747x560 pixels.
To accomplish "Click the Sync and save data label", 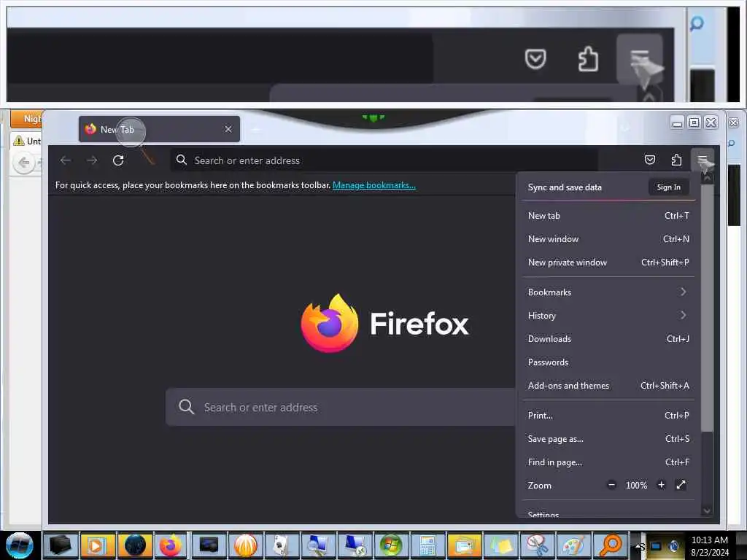I will coord(565,187).
